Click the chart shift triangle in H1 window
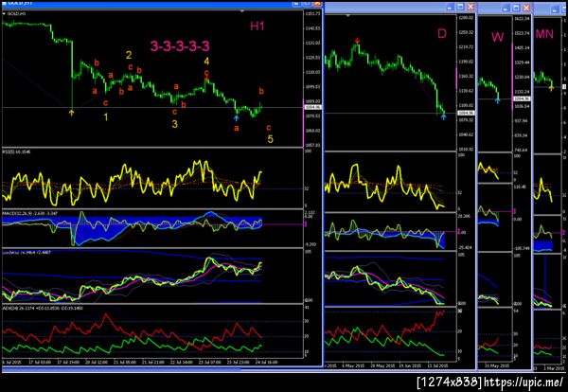This screenshot has width=568, height=392. 242,11
